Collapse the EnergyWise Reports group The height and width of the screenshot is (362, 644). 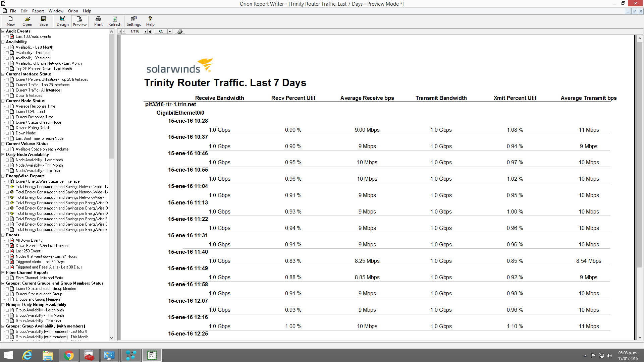tap(3, 176)
